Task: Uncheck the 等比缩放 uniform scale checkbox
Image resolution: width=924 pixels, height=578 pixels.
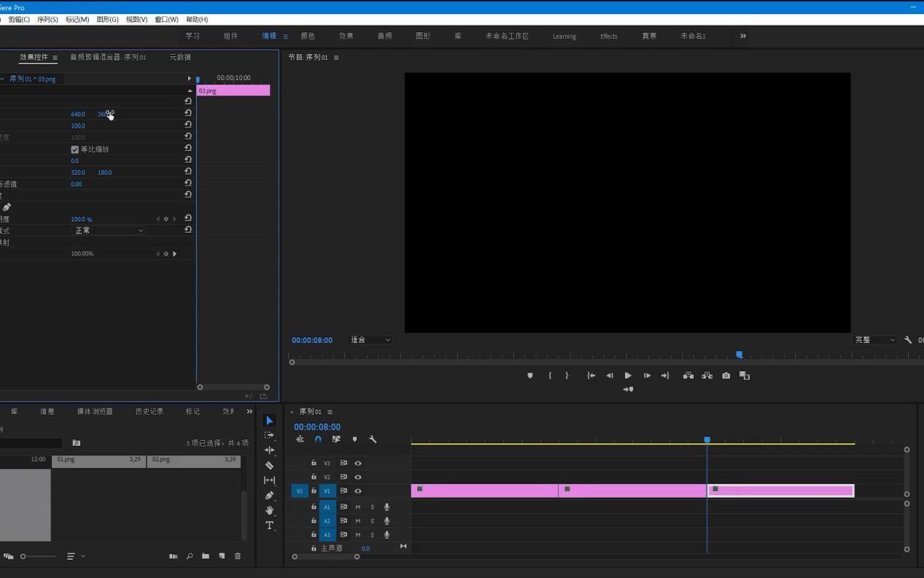Action: click(74, 149)
